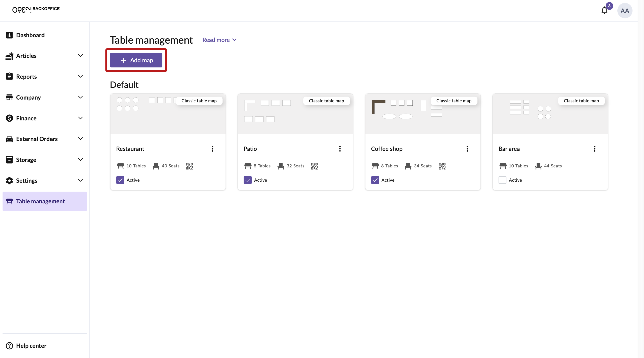Image resolution: width=644 pixels, height=358 pixels.
Task: Click the AA user avatar
Action: 624,11
